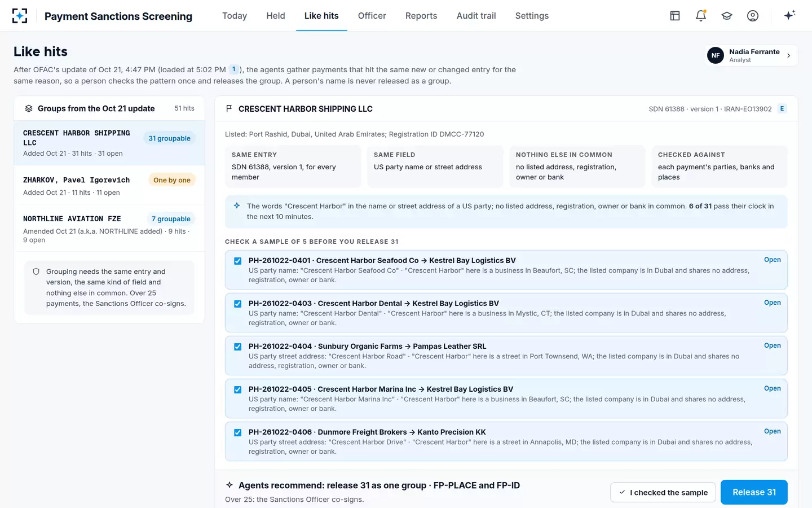
Task: Open the Held tab
Action: tap(276, 16)
